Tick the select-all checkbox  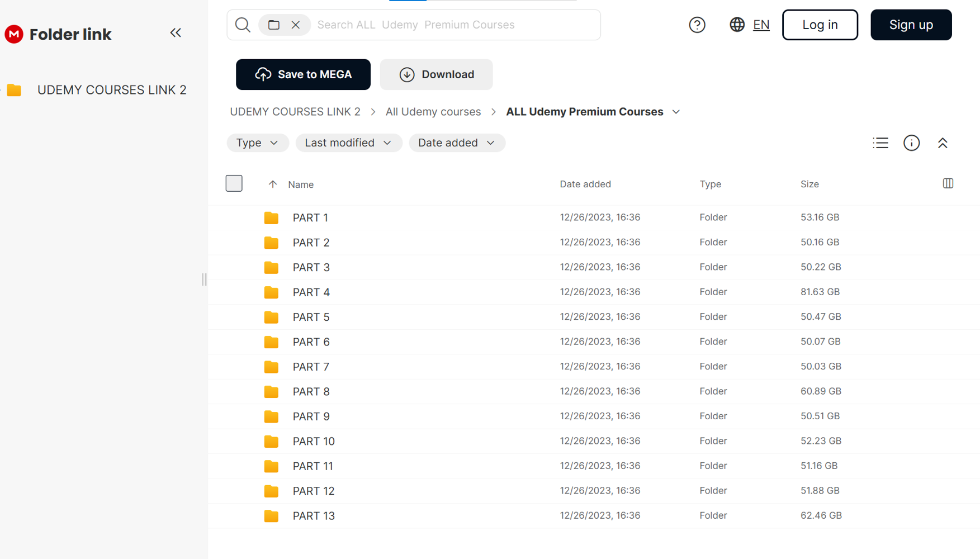click(x=234, y=183)
